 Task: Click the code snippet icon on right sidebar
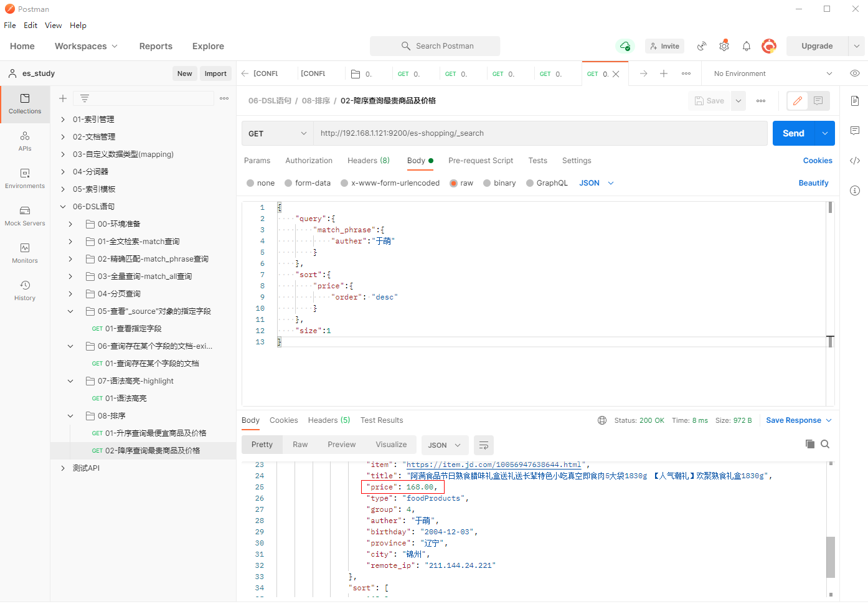click(x=855, y=161)
